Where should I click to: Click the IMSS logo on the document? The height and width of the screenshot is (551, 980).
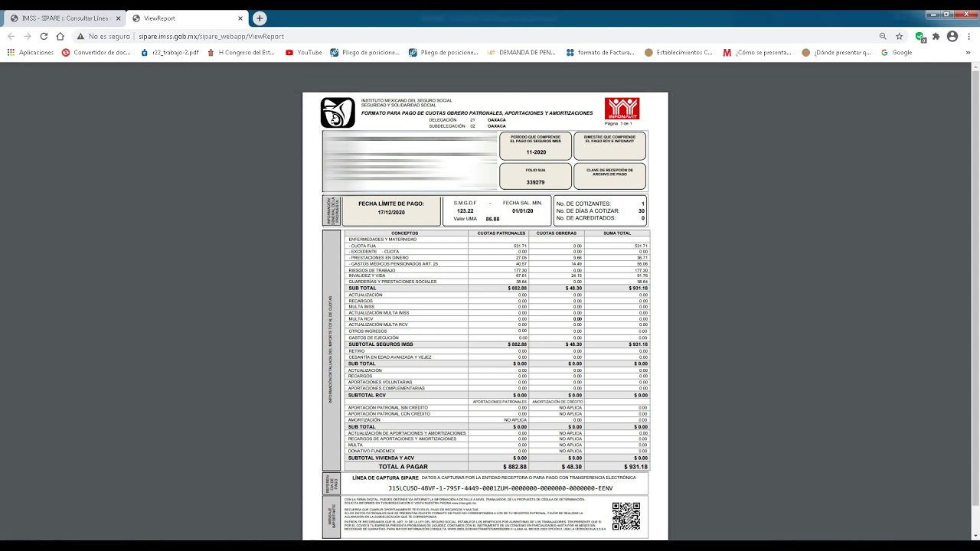point(338,112)
